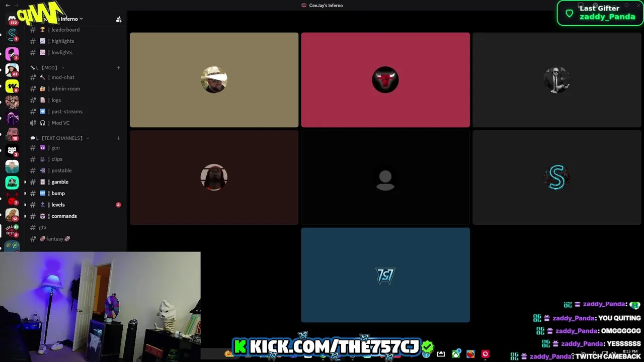Open the gamble channel
Image resolution: width=644 pixels, height=362 pixels.
(x=74, y=182)
